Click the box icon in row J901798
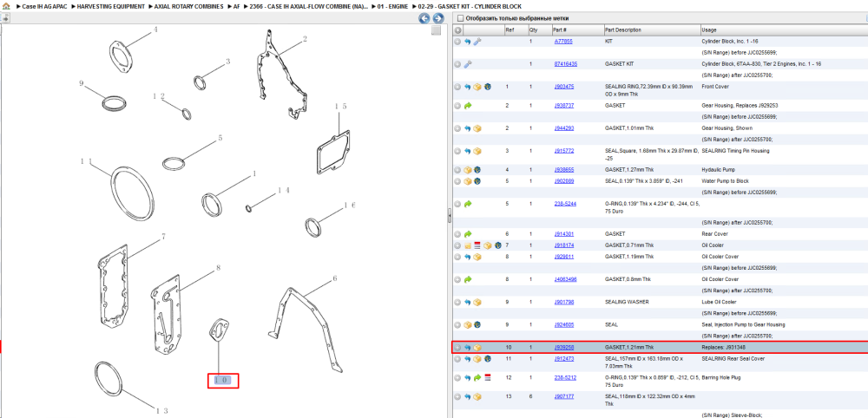Screen dimensions: 868x418 pyautogui.click(x=477, y=303)
